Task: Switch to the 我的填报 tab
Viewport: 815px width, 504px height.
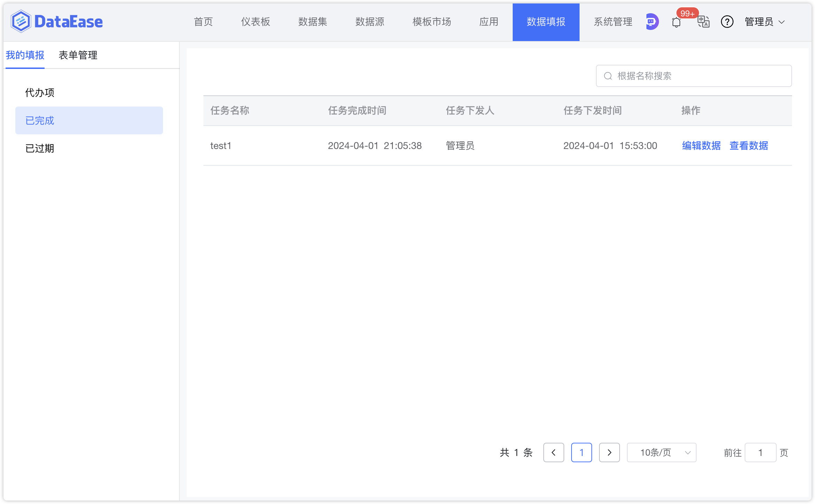Action: coord(25,55)
